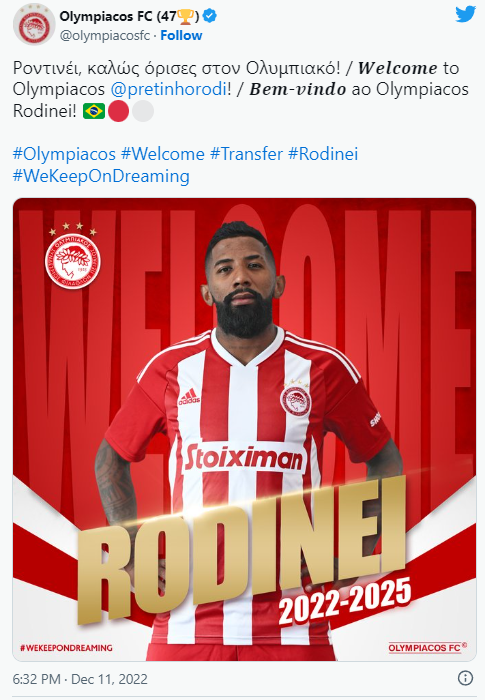Click the Olympiacos FC display name
485x700 pixels.
pos(106,17)
